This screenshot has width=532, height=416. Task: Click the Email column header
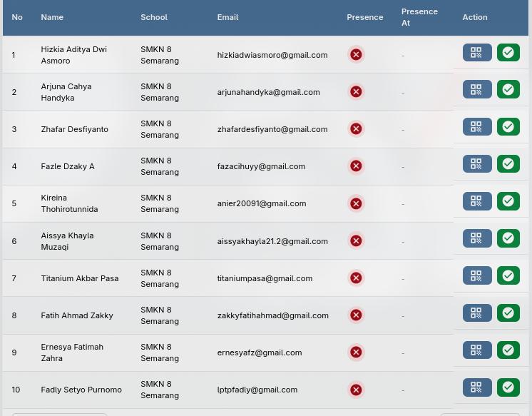(x=227, y=17)
